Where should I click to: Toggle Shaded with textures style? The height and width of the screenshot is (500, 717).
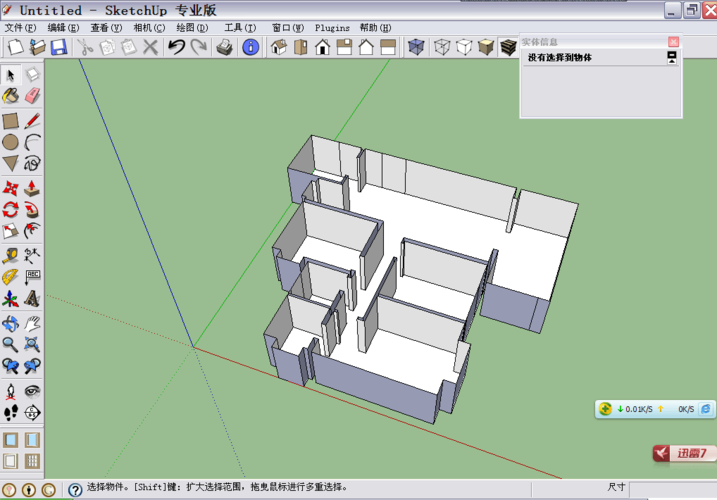(x=508, y=47)
